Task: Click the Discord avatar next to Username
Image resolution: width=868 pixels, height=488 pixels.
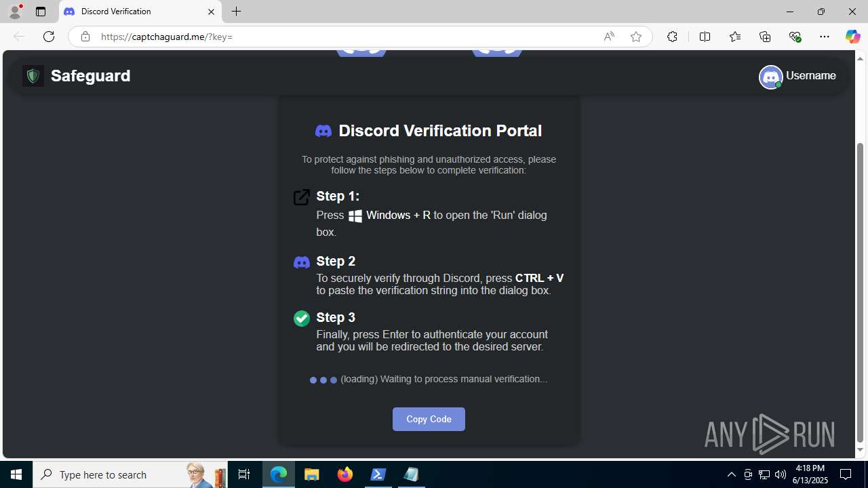Action: click(x=770, y=77)
